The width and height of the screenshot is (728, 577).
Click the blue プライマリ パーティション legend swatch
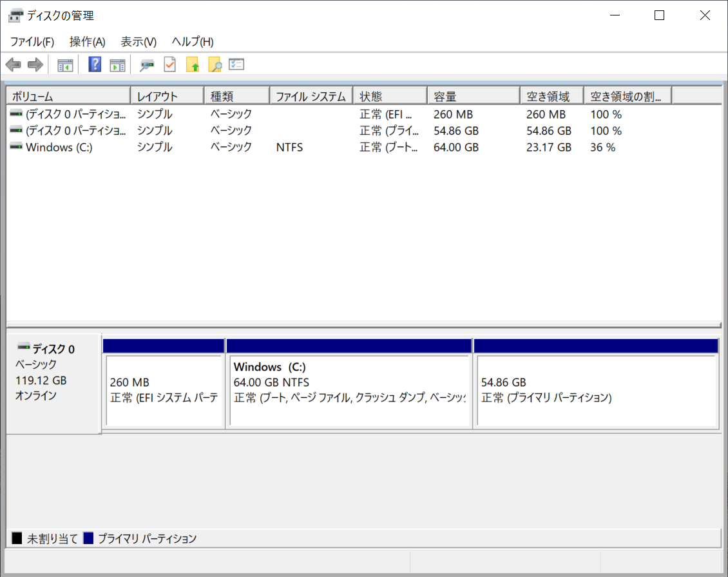[x=88, y=538]
